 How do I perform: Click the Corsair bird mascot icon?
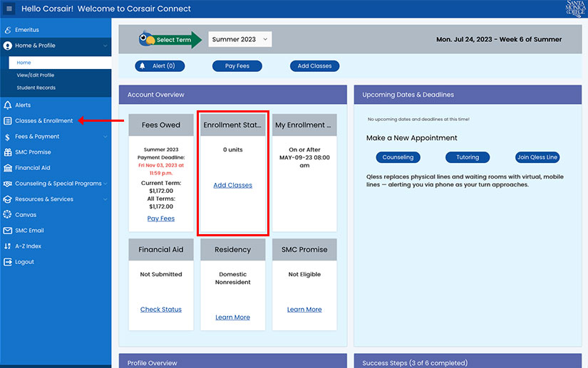pos(147,39)
